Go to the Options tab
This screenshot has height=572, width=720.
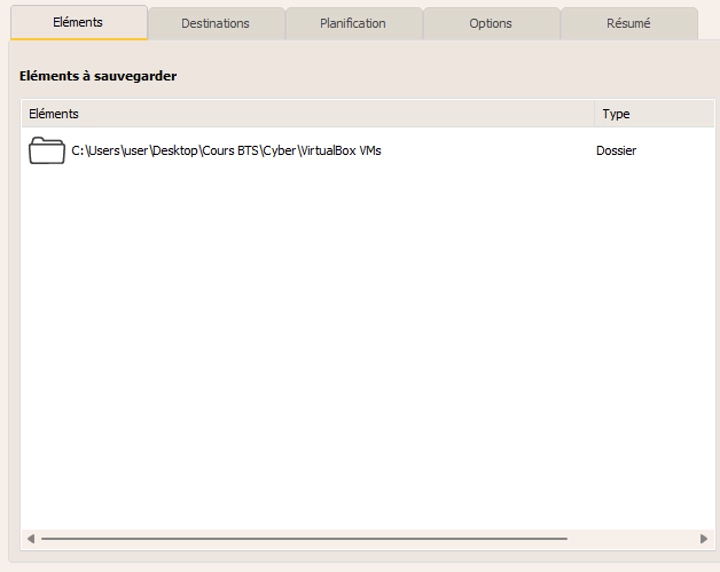pos(490,23)
